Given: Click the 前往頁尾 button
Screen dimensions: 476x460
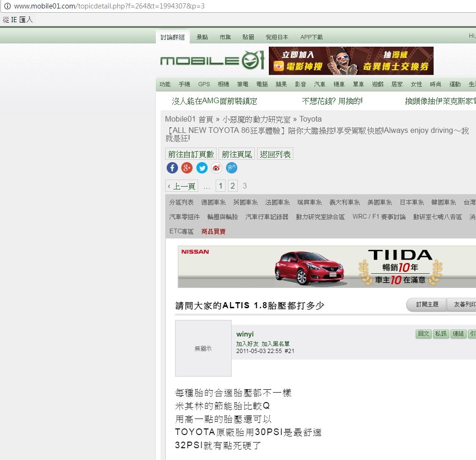Looking at the screenshot, I should pyautogui.click(x=237, y=154).
